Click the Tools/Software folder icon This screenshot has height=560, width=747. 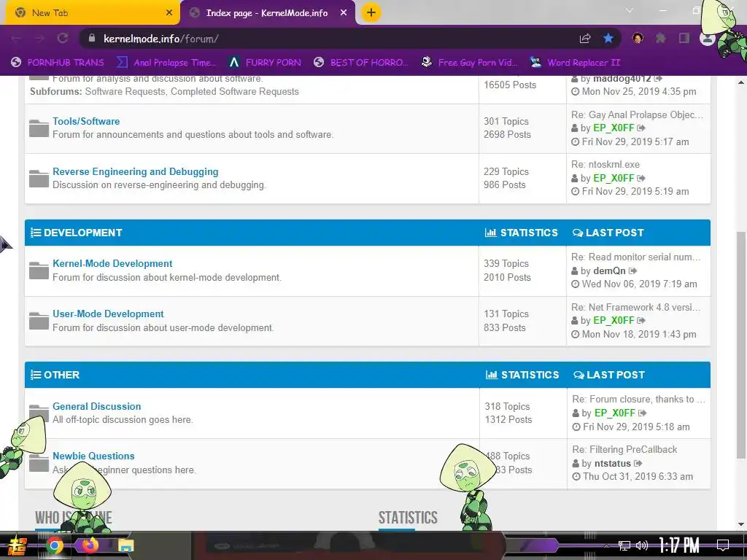pos(39,128)
